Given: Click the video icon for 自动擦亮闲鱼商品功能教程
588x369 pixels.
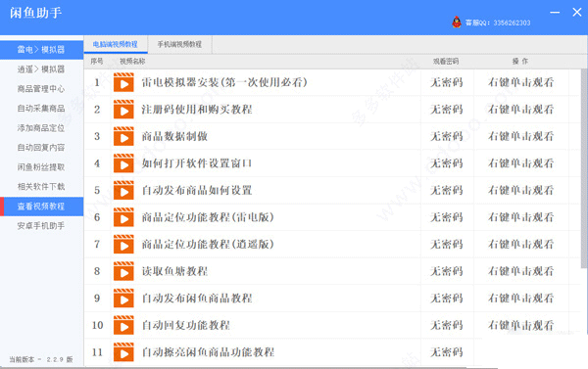Looking at the screenshot, I should tap(123, 352).
